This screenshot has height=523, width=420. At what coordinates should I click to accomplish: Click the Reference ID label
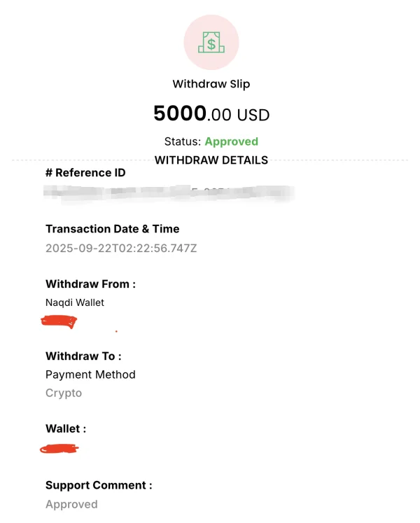(x=85, y=173)
